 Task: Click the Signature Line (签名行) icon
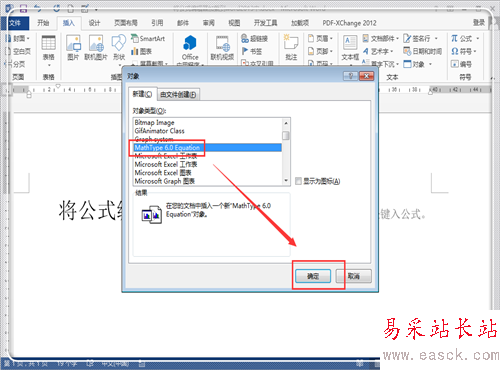(407, 39)
